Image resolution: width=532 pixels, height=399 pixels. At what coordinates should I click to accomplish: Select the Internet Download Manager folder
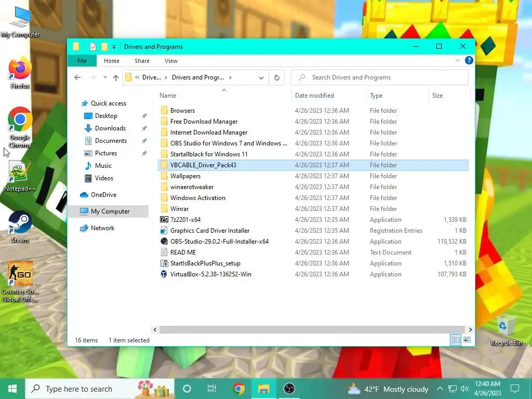click(209, 132)
